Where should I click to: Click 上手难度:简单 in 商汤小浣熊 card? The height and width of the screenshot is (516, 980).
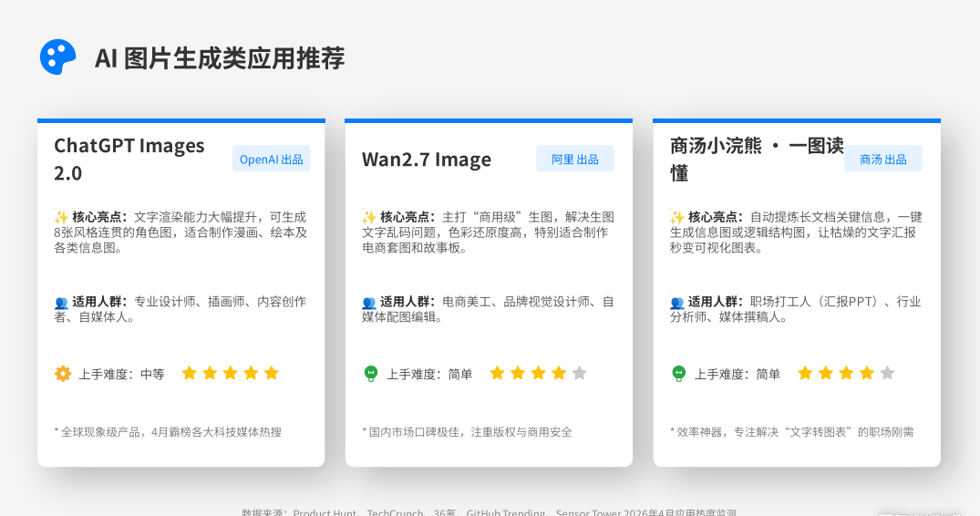(738, 374)
